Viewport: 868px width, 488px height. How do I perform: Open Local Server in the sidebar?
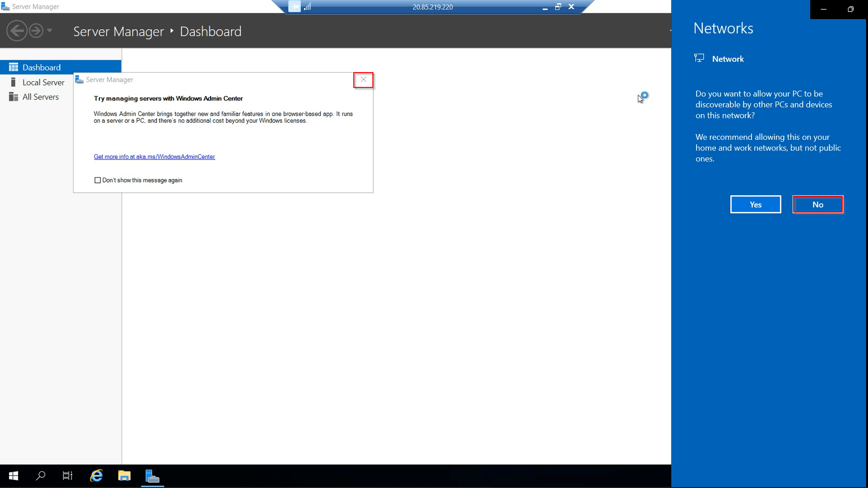(43, 82)
